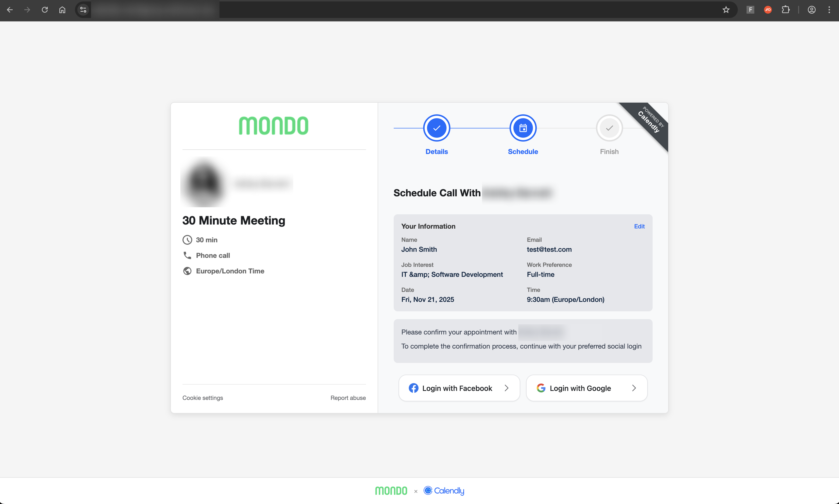839x504 pixels.
Task: Open the browser three-dot menu
Action: click(829, 10)
